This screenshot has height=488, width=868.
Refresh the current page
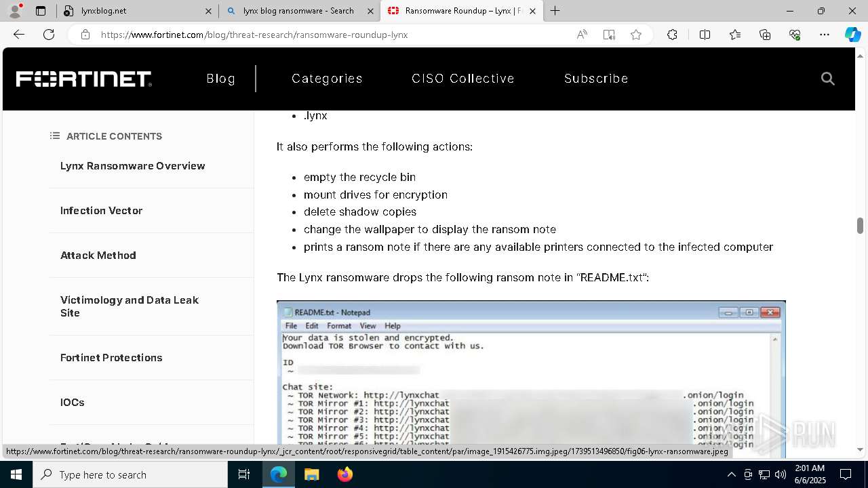49,35
